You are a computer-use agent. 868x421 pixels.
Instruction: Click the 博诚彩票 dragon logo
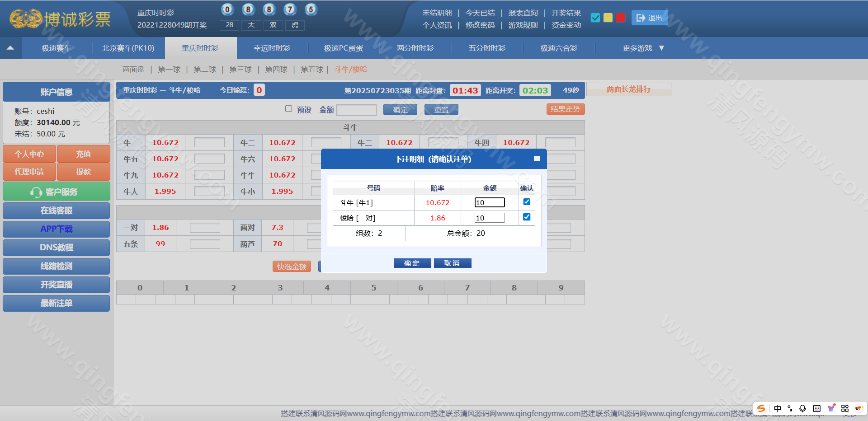coord(26,19)
